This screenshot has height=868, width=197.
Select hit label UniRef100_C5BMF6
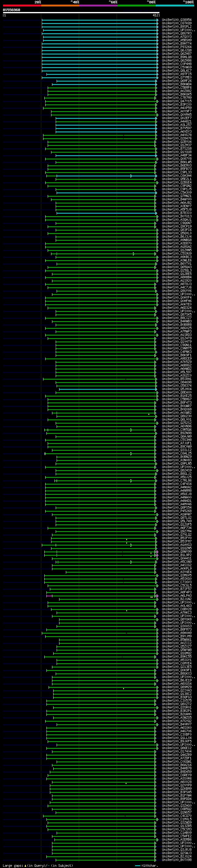[x=177, y=88]
